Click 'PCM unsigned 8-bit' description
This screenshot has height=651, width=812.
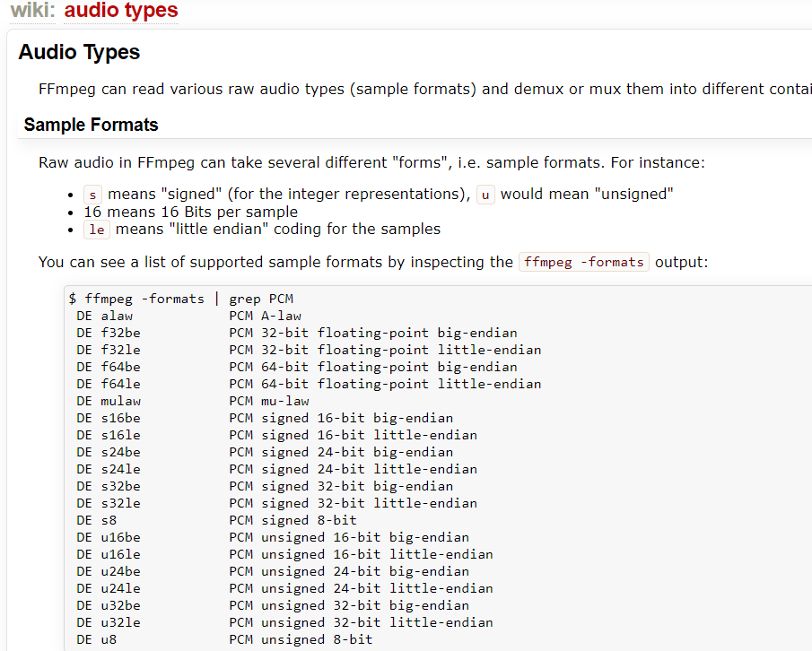coord(301,639)
